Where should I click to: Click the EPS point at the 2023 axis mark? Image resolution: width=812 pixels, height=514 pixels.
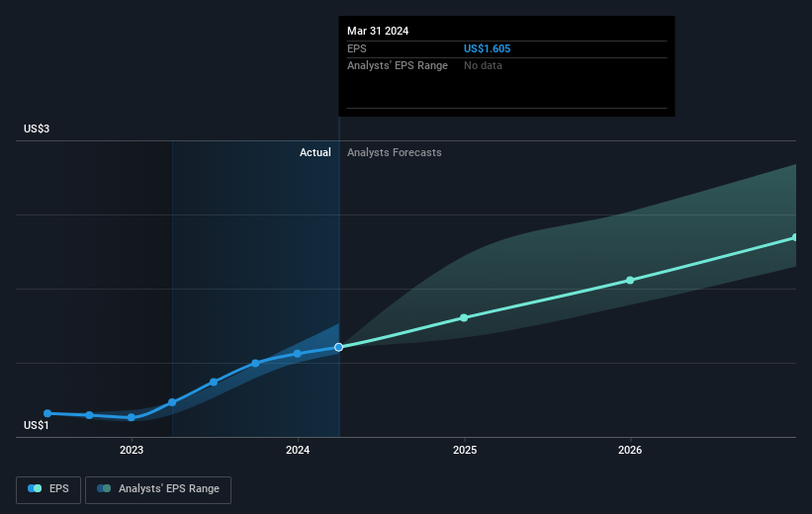tap(131, 417)
